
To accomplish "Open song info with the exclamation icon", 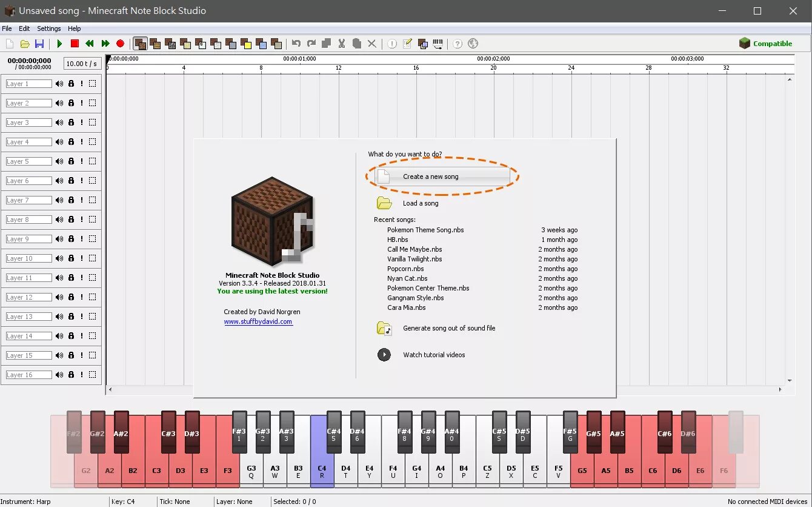I will pos(392,44).
